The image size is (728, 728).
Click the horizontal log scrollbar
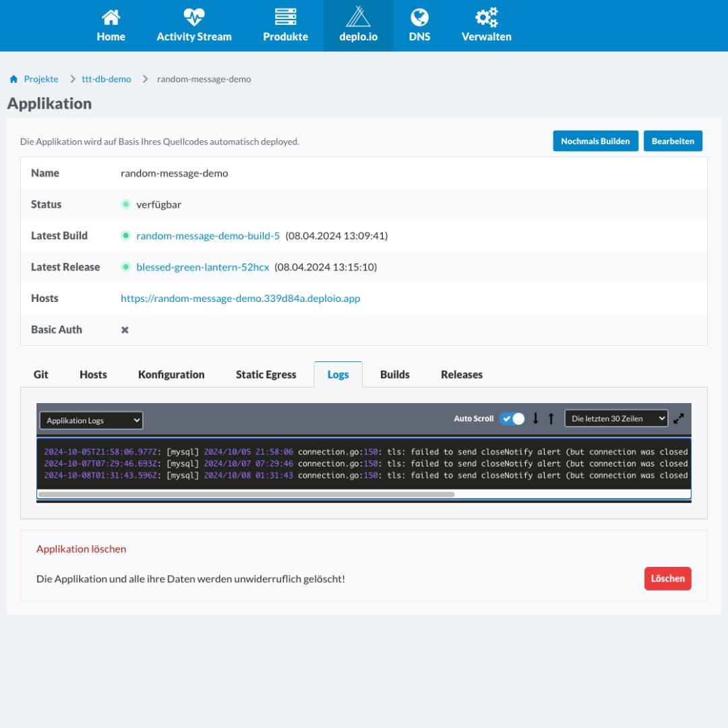[x=247, y=495]
